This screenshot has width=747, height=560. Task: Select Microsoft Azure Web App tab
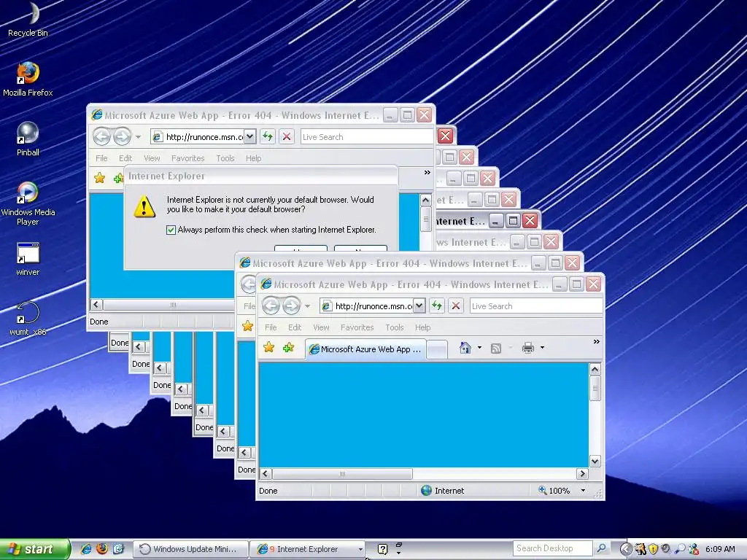365,349
